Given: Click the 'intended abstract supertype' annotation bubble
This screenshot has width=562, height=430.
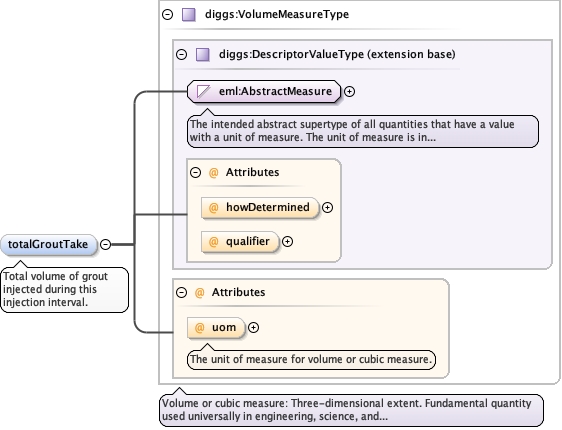Looking at the screenshot, I should (x=363, y=131).
